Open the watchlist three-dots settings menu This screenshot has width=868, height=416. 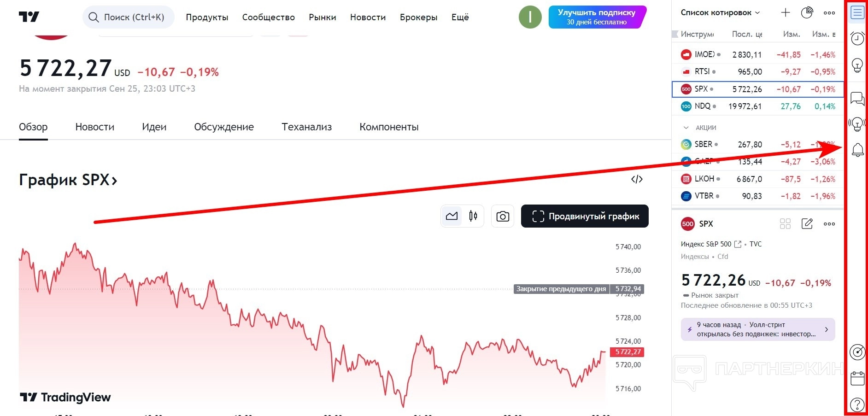click(x=829, y=13)
